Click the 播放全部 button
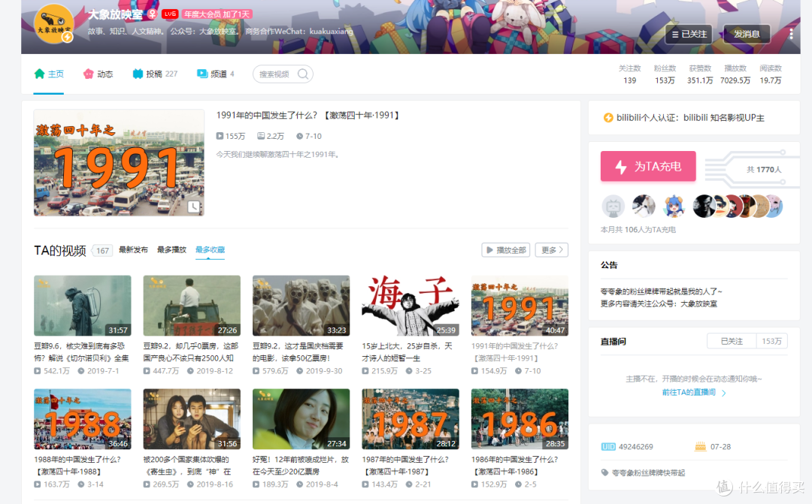This screenshot has height=504, width=812. click(x=505, y=250)
